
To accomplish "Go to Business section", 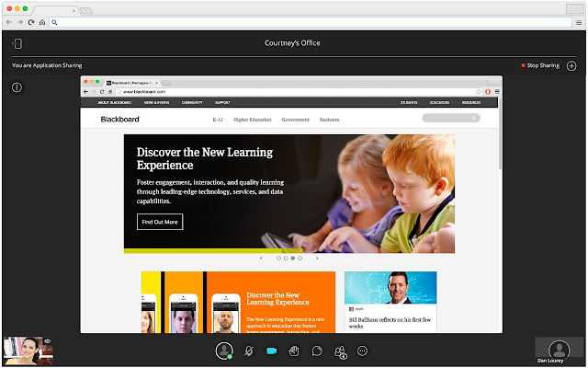I will 329,120.
